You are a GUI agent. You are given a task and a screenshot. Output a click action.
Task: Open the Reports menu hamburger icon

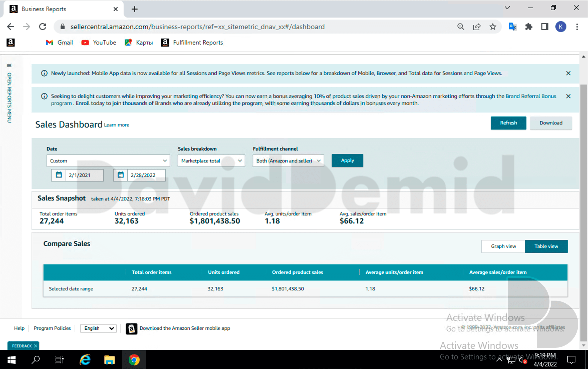point(9,65)
